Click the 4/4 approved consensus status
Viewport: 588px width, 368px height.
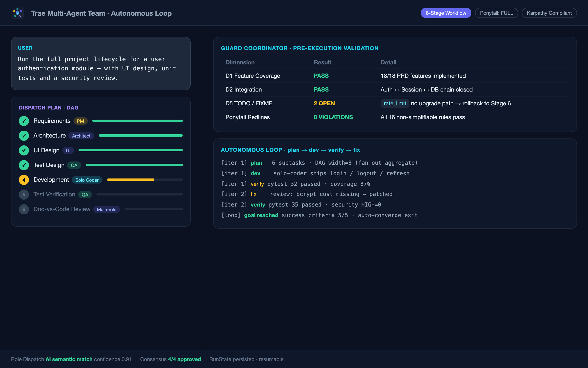(184, 359)
